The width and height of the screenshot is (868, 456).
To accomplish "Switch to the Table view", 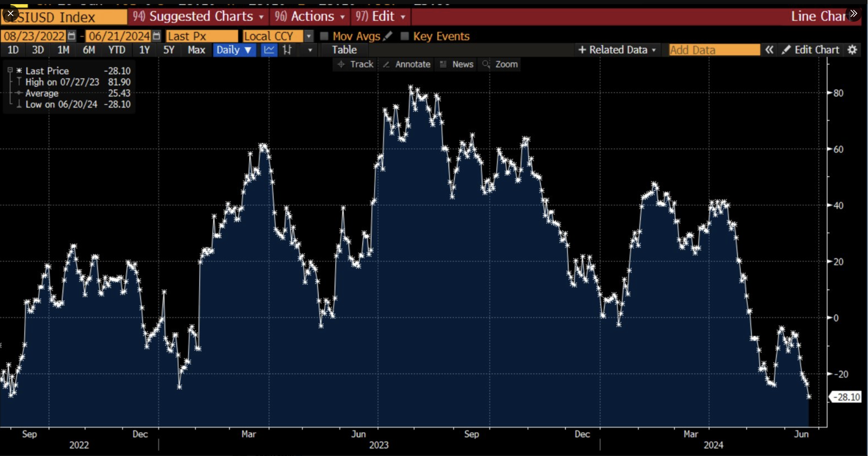I will [344, 50].
